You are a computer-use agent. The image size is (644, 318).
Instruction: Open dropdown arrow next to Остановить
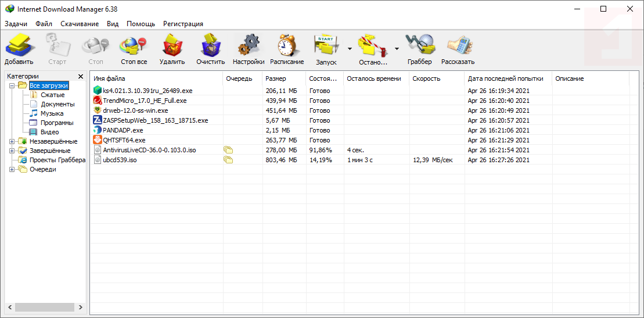[x=397, y=49]
